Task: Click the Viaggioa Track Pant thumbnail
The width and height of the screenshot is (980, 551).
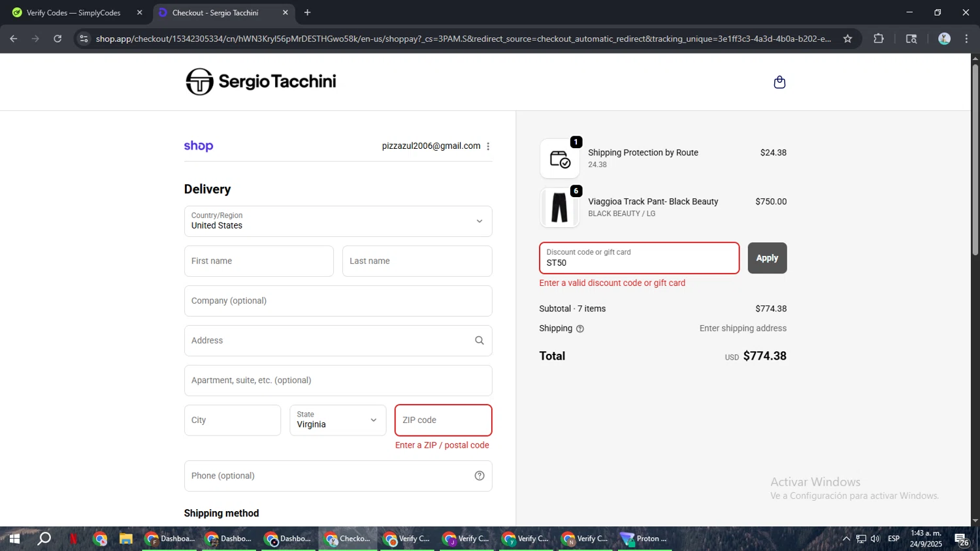Action: pos(560,208)
